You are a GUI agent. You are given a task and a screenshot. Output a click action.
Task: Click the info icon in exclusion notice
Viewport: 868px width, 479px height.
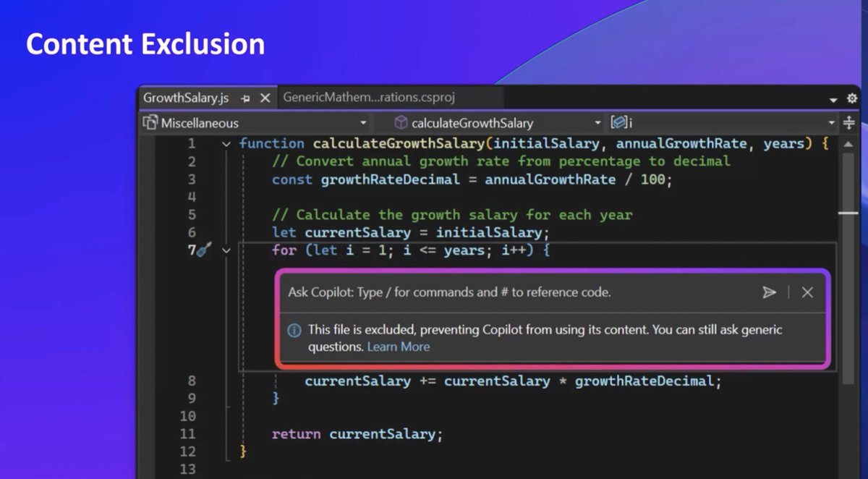point(294,331)
